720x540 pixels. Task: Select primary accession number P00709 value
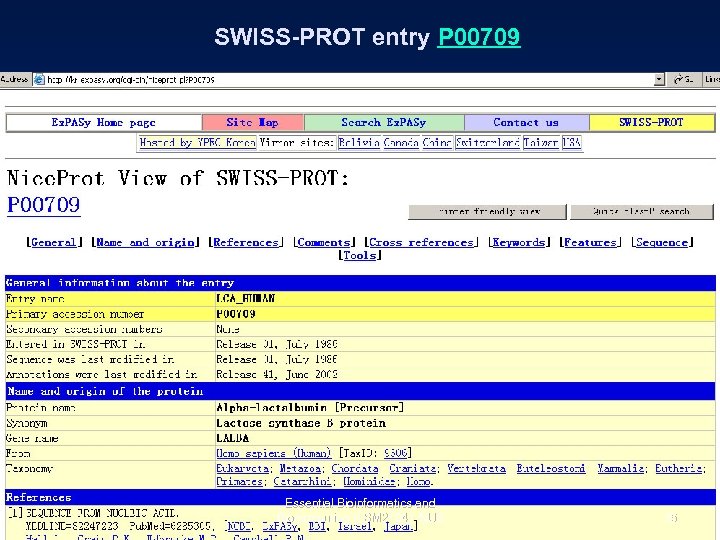(x=236, y=314)
